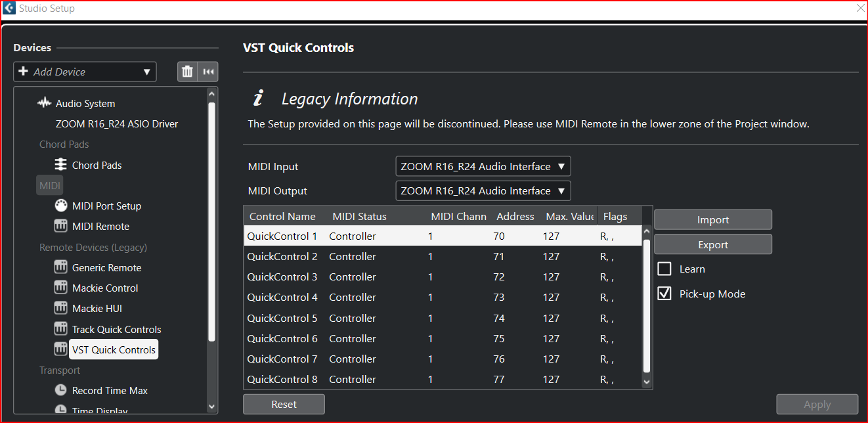868x423 pixels.
Task: Enable the Learn checkbox
Action: coord(664,269)
